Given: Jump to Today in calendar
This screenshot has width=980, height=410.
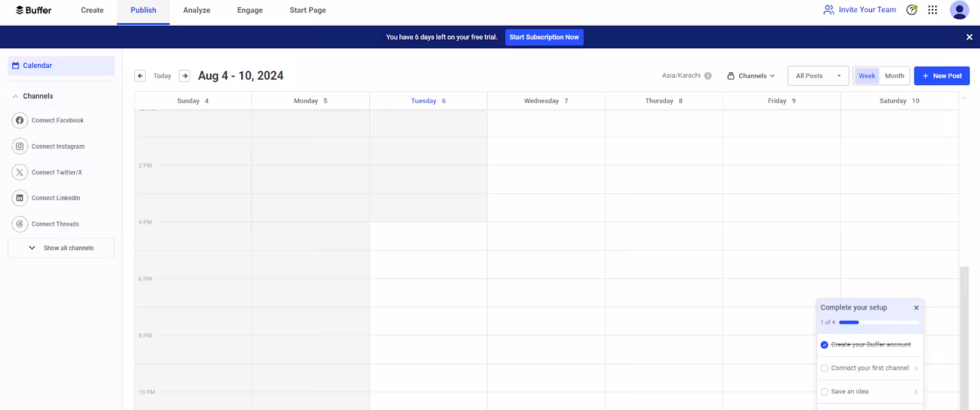Looking at the screenshot, I should tap(162, 76).
